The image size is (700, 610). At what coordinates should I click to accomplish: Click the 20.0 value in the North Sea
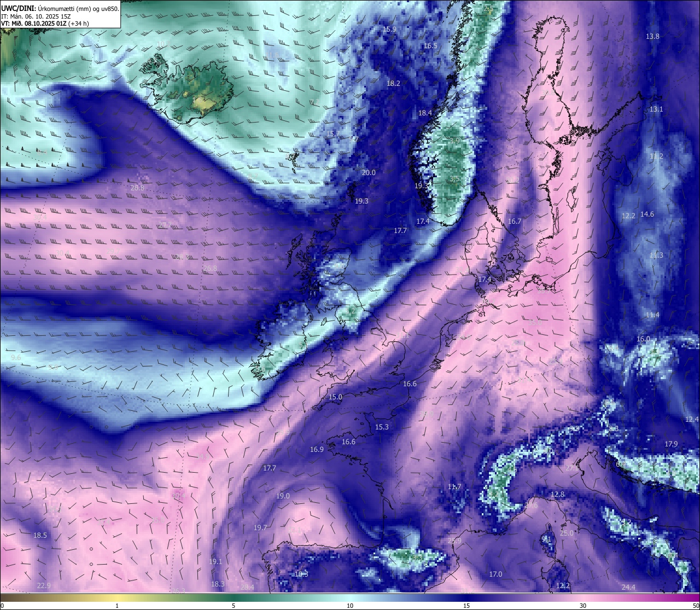click(369, 172)
